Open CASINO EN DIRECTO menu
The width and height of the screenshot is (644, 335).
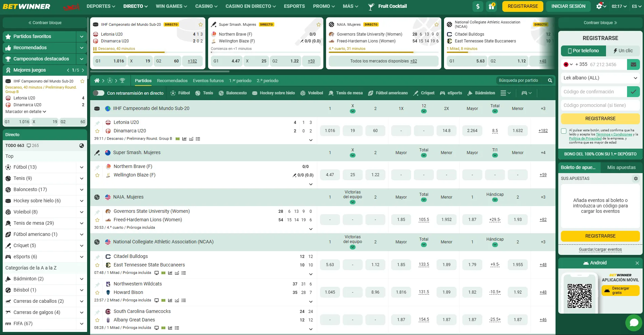250,6
